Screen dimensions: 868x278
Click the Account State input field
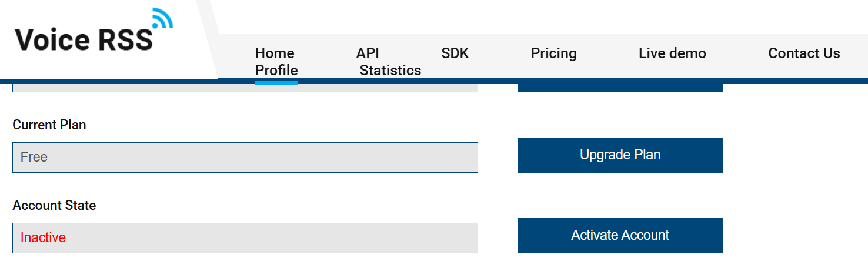point(245,238)
